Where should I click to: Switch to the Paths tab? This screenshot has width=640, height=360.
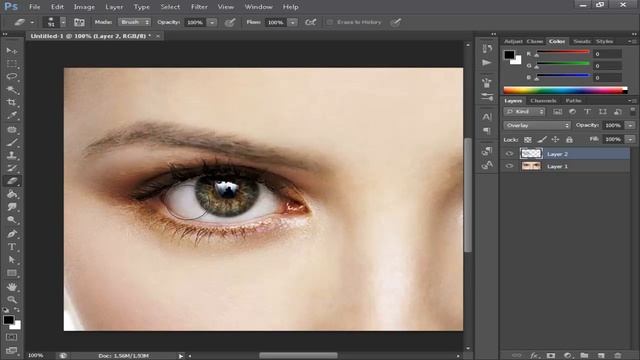click(573, 100)
